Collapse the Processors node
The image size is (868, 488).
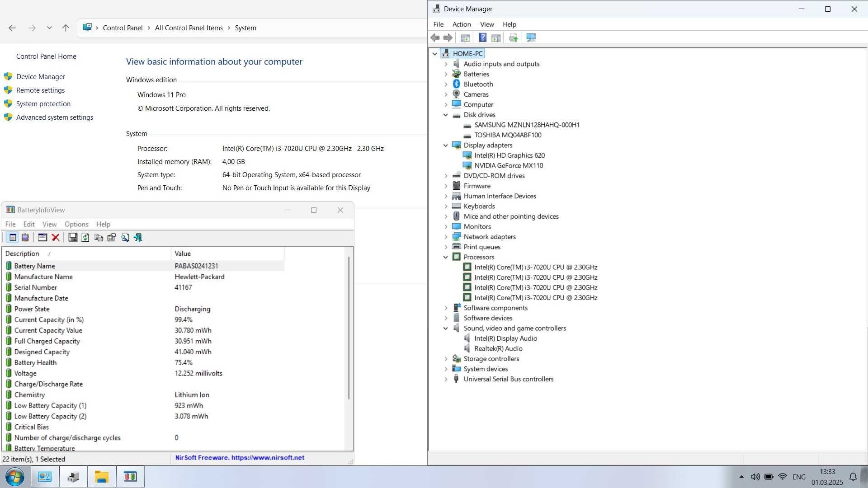pyautogui.click(x=446, y=257)
